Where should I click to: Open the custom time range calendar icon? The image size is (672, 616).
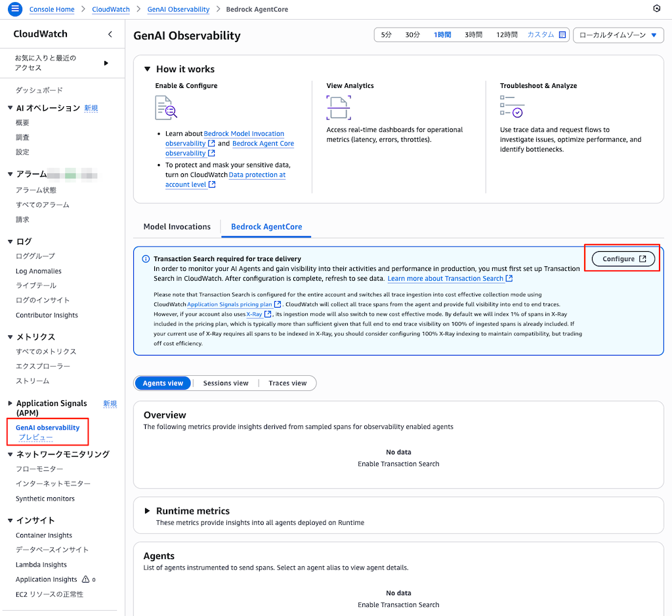(562, 35)
